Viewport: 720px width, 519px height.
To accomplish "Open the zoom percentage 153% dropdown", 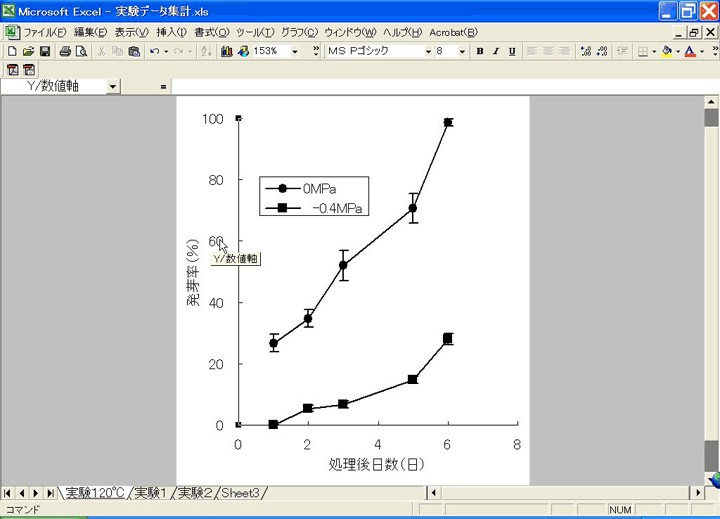I will [294, 51].
